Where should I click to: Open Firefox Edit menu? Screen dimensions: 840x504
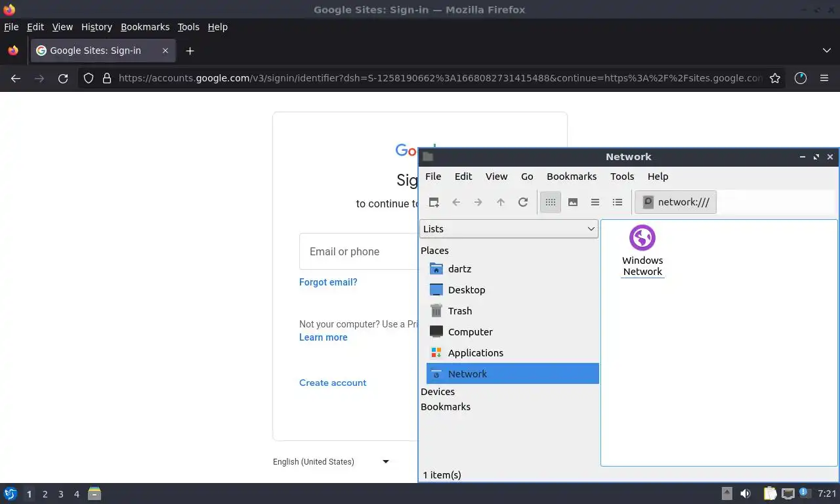coord(35,27)
